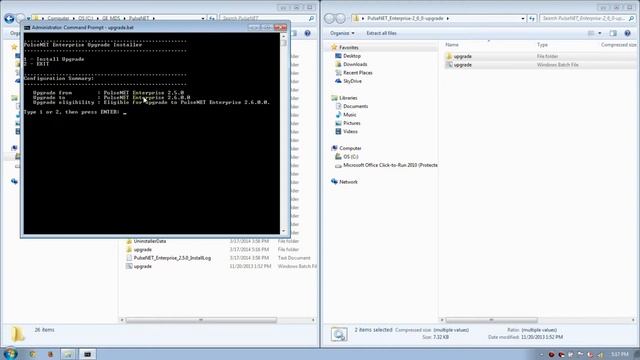Toggle preview pane in left Explorer window
This screenshot has height=360, width=640.
(x=294, y=33)
